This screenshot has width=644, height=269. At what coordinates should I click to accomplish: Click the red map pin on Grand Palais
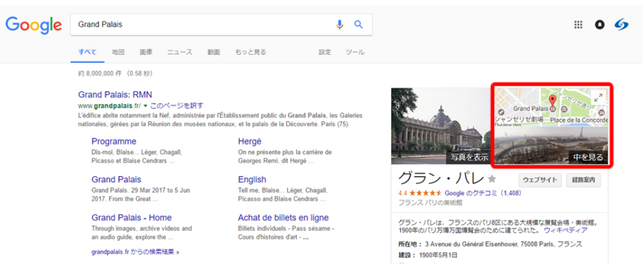coord(552,101)
